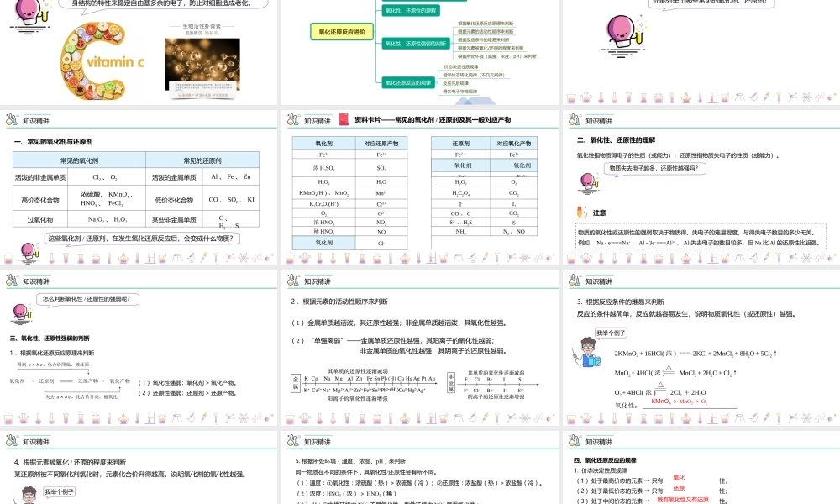Click the line (1)氧化性强弱:氧化剂 > 氧化产物
This screenshot has width=840, height=504.
tap(187, 382)
